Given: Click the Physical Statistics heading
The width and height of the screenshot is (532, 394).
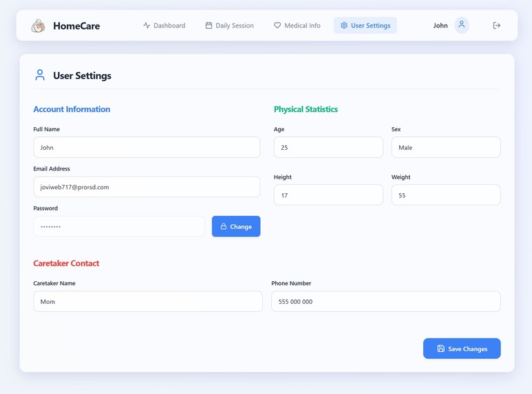Looking at the screenshot, I should [306, 109].
